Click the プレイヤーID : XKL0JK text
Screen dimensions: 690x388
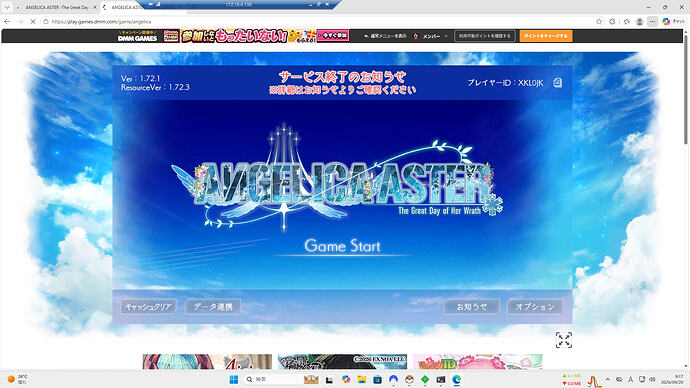[x=505, y=83]
